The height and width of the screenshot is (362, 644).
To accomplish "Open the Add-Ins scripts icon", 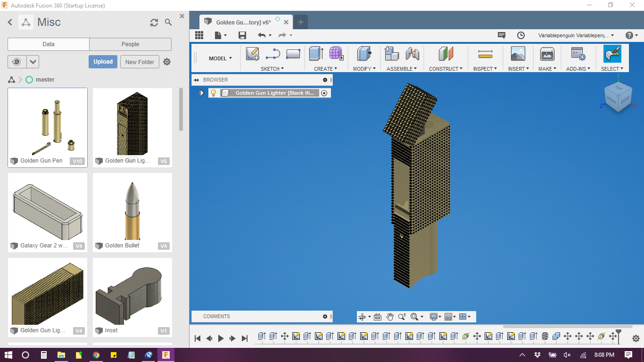I will click(x=578, y=53).
